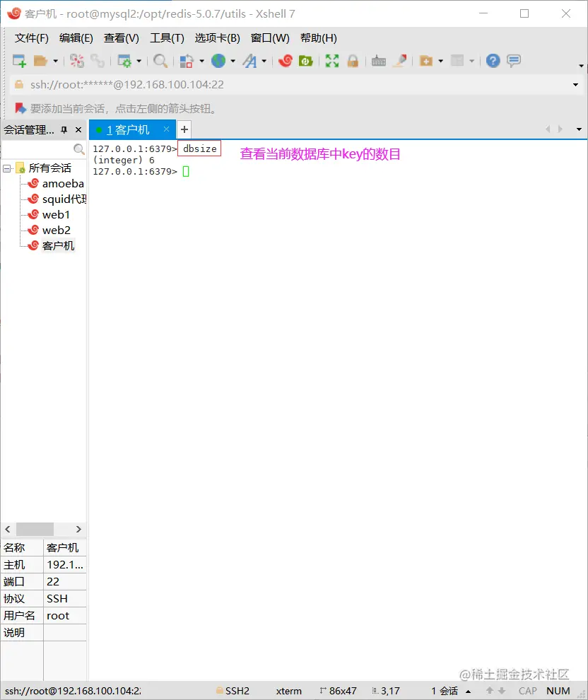Click the Font toolbar icon
Screen dimensions: 588x700
(250, 61)
